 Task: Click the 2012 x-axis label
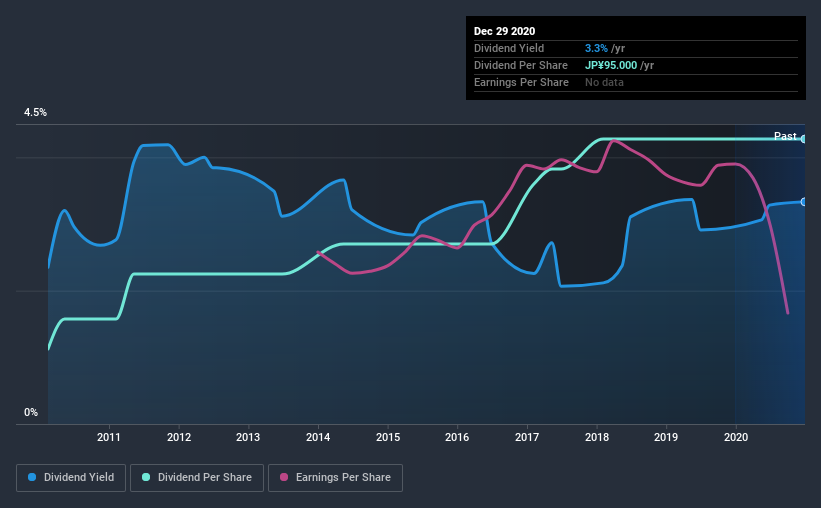coord(179,437)
